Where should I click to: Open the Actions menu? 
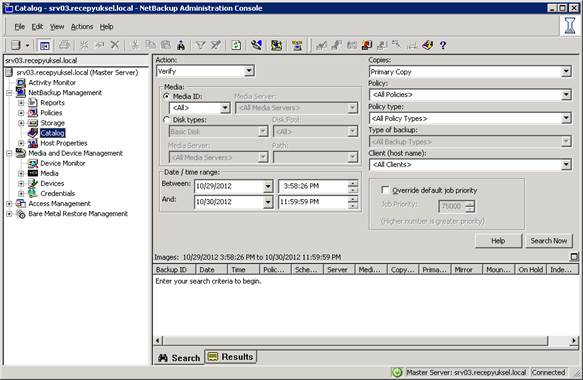82,27
